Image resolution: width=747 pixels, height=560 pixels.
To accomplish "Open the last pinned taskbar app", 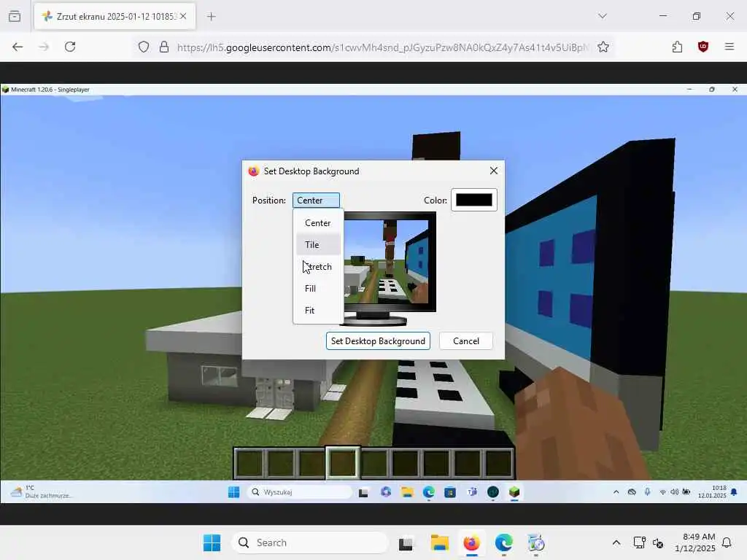I will pyautogui.click(x=536, y=542).
